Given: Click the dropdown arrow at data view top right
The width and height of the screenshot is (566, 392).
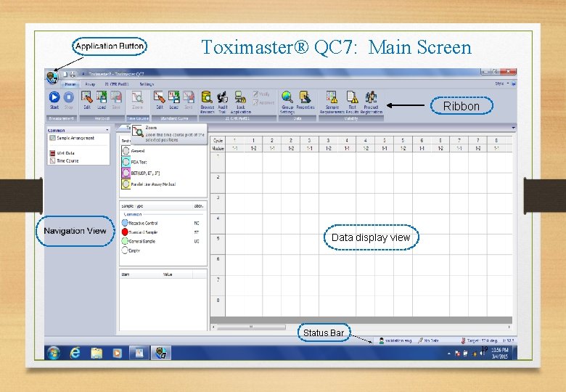Looking at the screenshot, I should (513, 128).
